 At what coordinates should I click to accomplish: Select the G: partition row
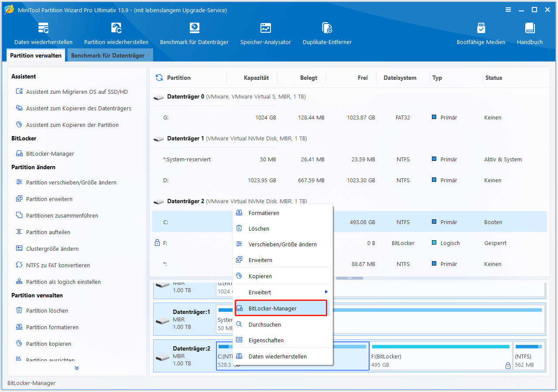coord(349,118)
